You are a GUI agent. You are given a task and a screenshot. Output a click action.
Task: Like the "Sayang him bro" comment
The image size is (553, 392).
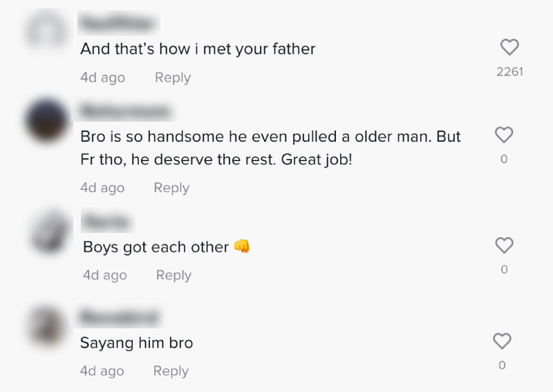(502, 341)
